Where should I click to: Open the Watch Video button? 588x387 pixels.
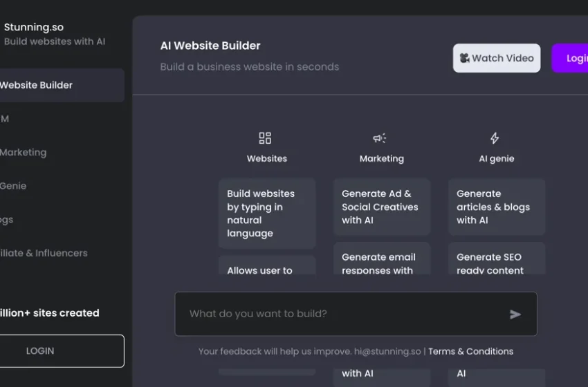tap(497, 58)
